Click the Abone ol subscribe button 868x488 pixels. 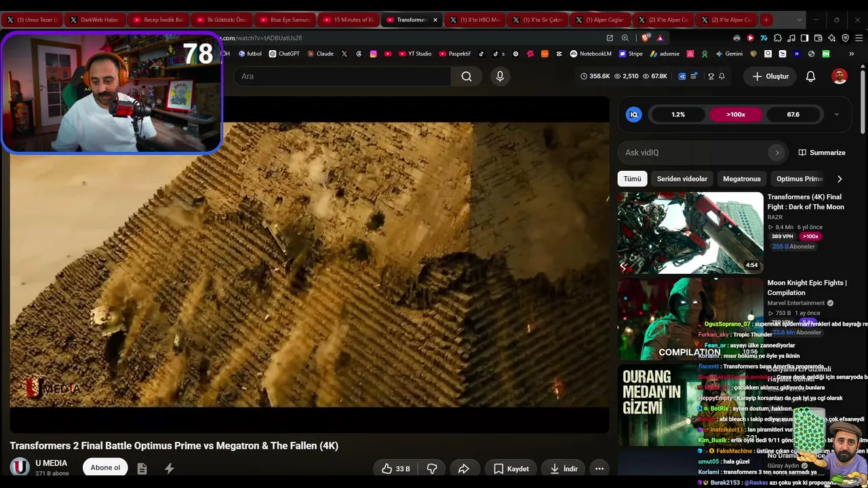tap(105, 468)
